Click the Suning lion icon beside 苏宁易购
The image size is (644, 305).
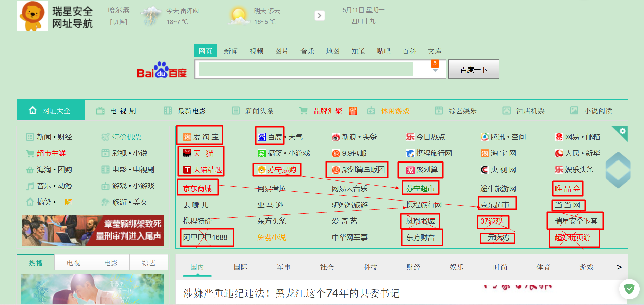click(261, 170)
